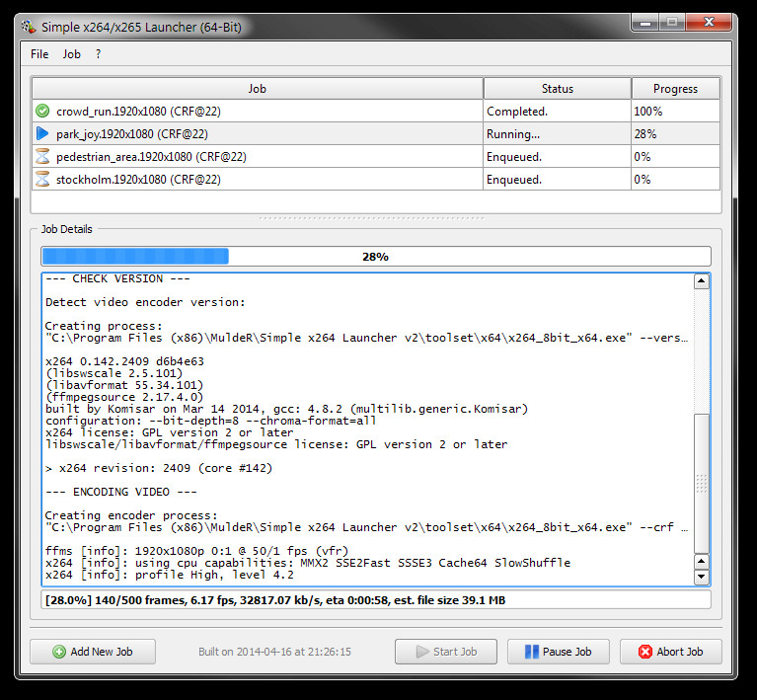The width and height of the screenshot is (757, 700).
Task: Select the park_joy.1920x1080 (CRF@22) job
Action: point(258,134)
